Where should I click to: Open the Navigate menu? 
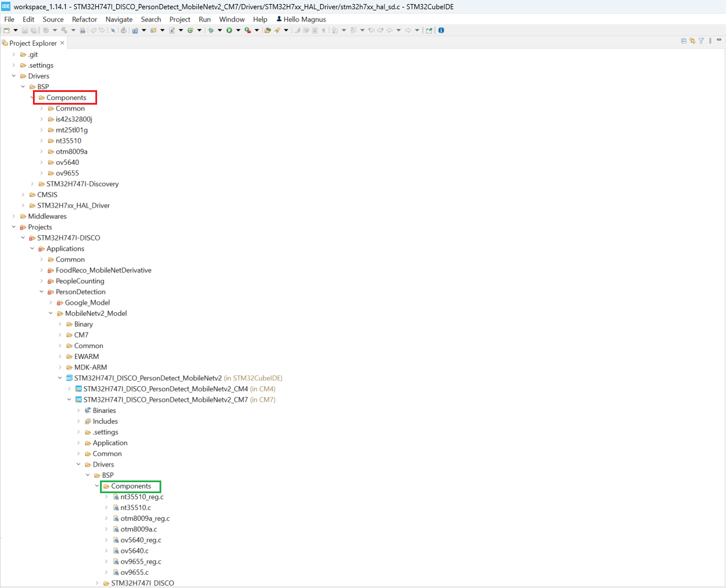tap(119, 19)
